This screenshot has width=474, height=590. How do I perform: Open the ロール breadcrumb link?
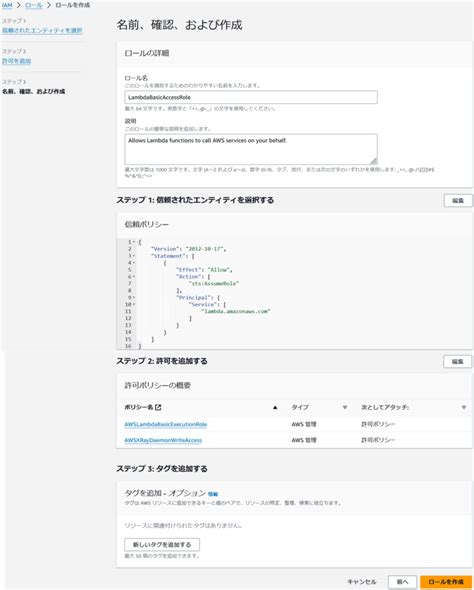pos(33,5)
